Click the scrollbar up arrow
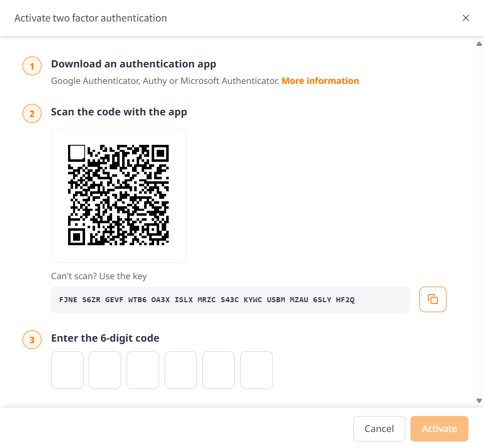The height and width of the screenshot is (447, 484). click(479, 44)
